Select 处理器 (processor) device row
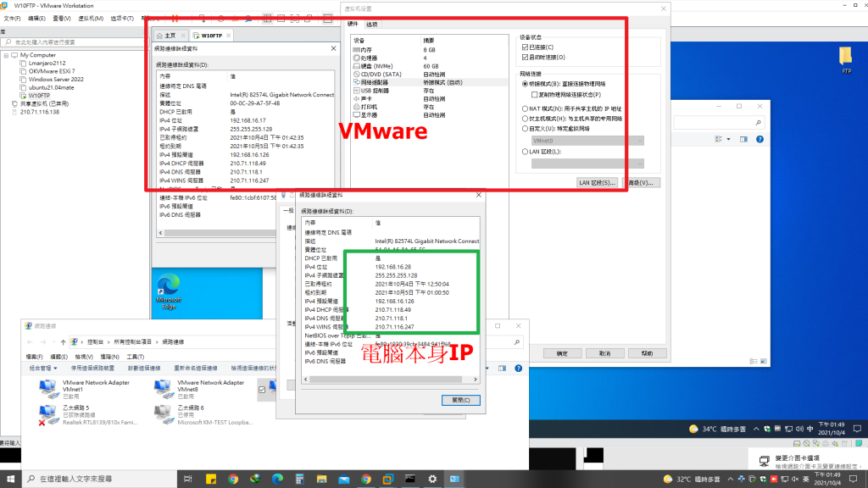 (430, 58)
